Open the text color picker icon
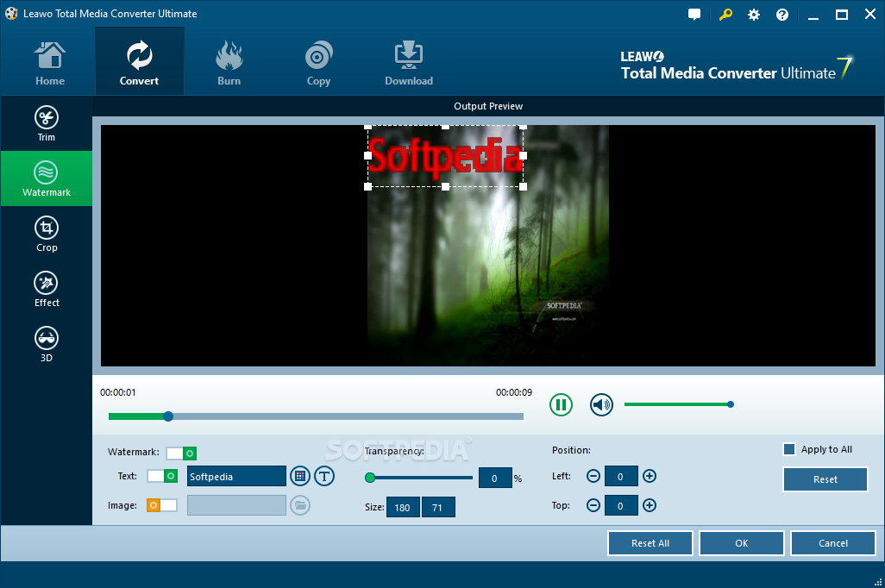The width and height of the screenshot is (885, 588). [300, 476]
